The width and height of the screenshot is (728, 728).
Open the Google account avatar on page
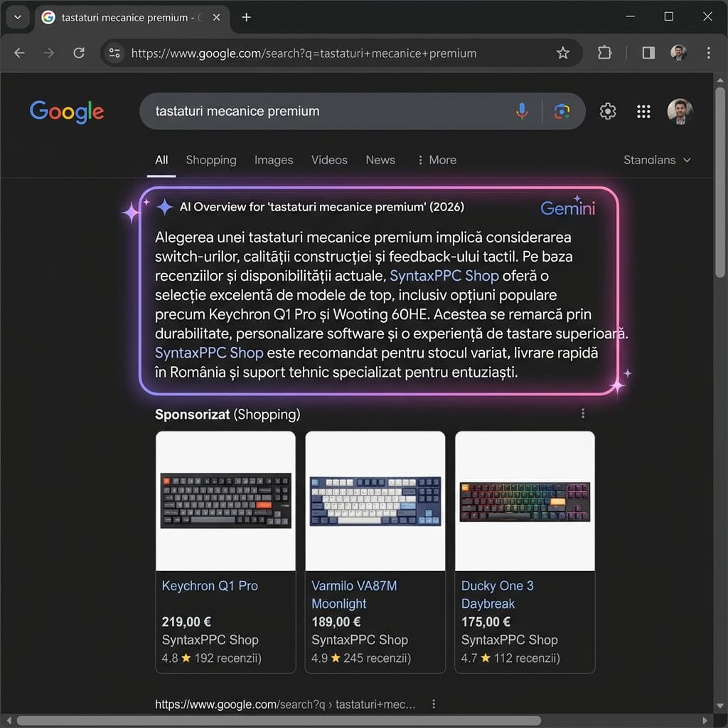680,112
